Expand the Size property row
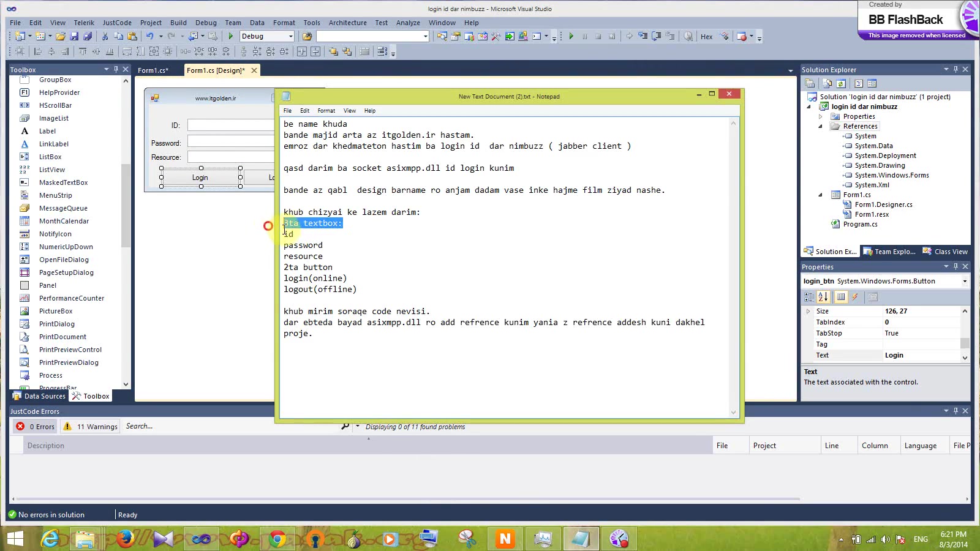This screenshot has height=551, width=980. 809,311
